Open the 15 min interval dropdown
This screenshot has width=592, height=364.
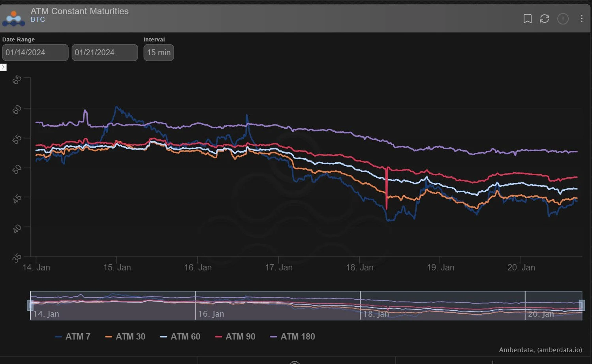coord(159,53)
